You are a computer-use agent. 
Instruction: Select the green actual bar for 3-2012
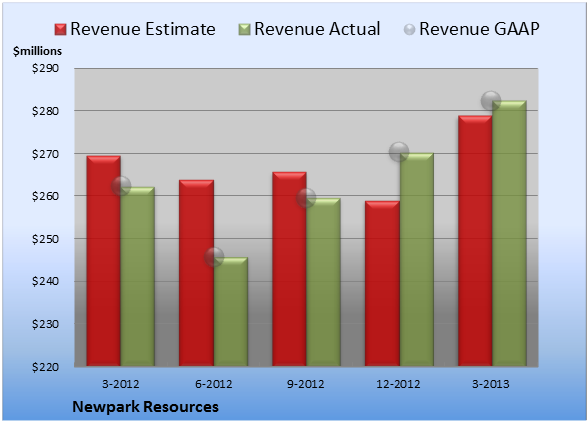(x=138, y=276)
